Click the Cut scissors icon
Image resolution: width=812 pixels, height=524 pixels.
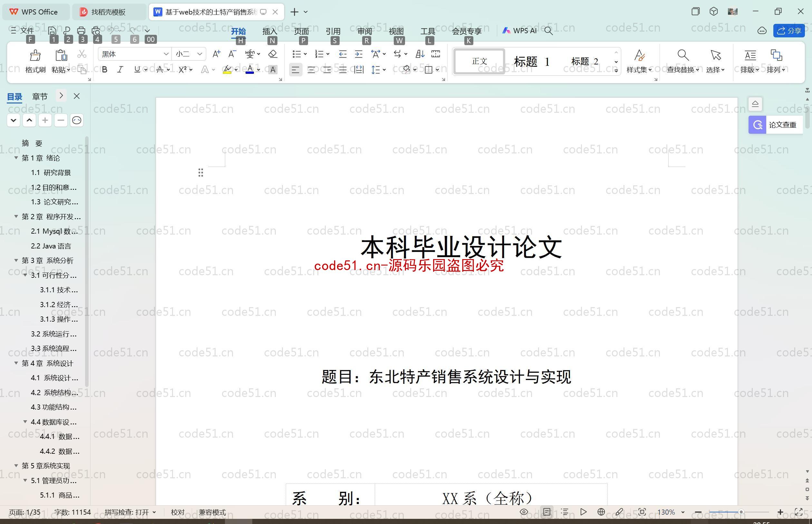click(82, 54)
